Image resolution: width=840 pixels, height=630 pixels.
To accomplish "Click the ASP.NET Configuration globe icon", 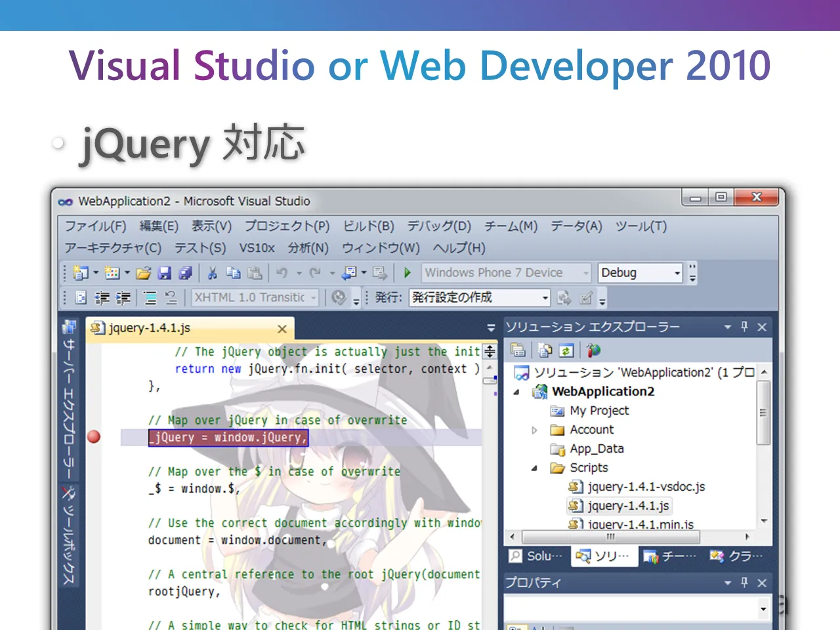I will coord(594,350).
